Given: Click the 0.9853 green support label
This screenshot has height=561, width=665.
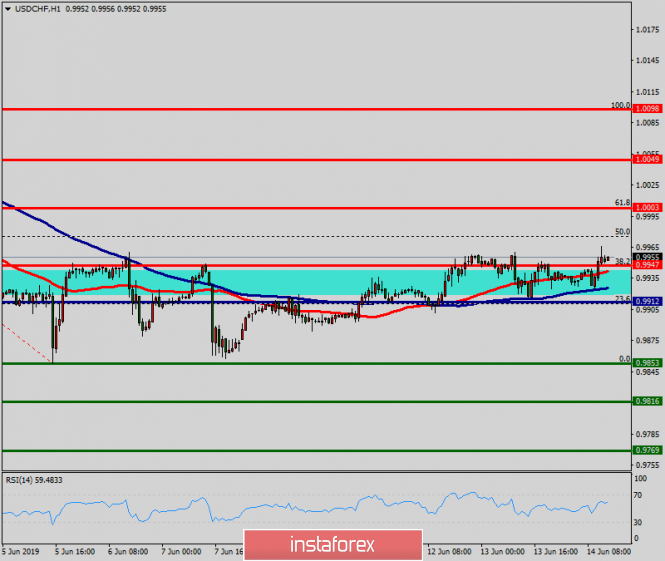Looking at the screenshot, I should point(647,364).
